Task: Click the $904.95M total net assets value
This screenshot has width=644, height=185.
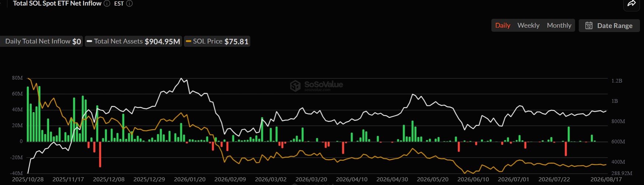Action: (x=162, y=41)
